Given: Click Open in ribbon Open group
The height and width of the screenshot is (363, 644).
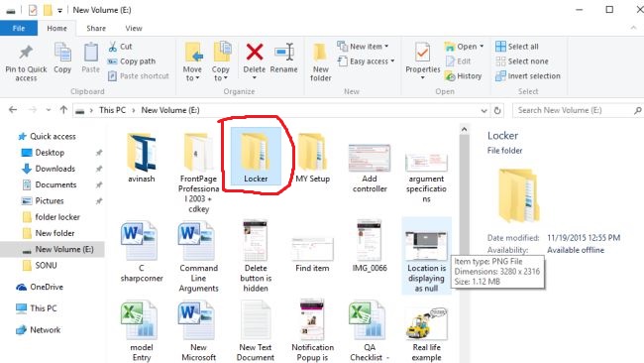Looking at the screenshot, I should pos(464,47).
